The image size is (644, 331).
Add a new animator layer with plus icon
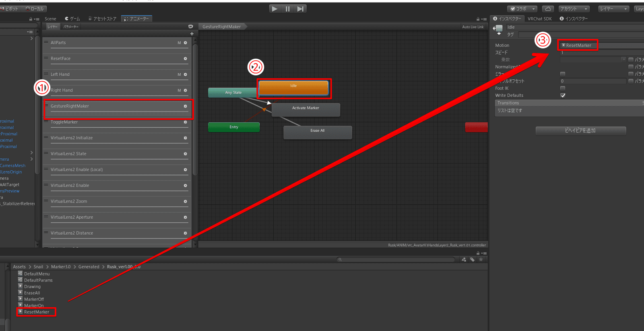pyautogui.click(x=192, y=34)
